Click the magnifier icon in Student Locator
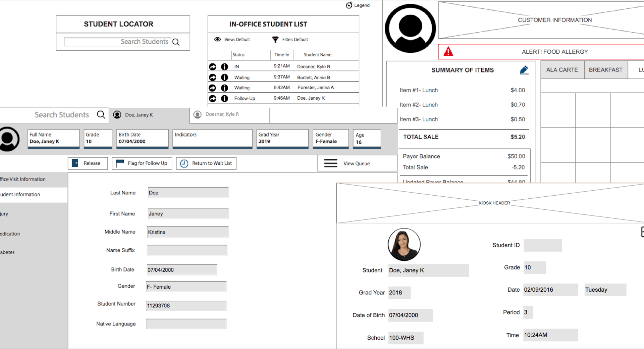Screen dimensions: 644x349 pos(176,42)
